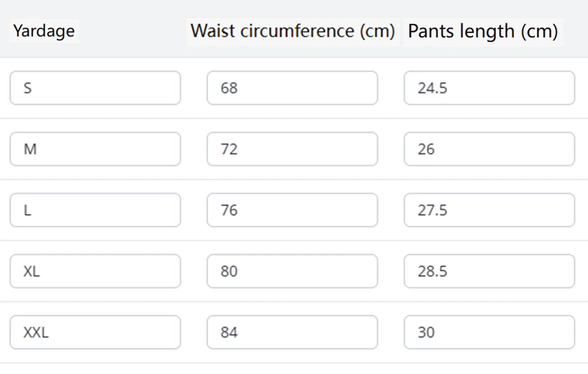
Task: Select the waist circumference field showing 72
Action: point(292,149)
